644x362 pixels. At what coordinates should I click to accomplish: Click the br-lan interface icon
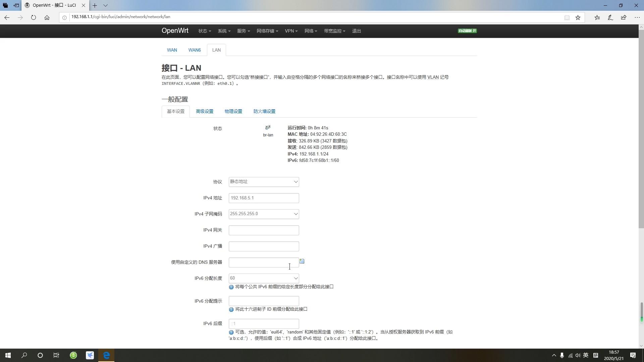(x=268, y=128)
